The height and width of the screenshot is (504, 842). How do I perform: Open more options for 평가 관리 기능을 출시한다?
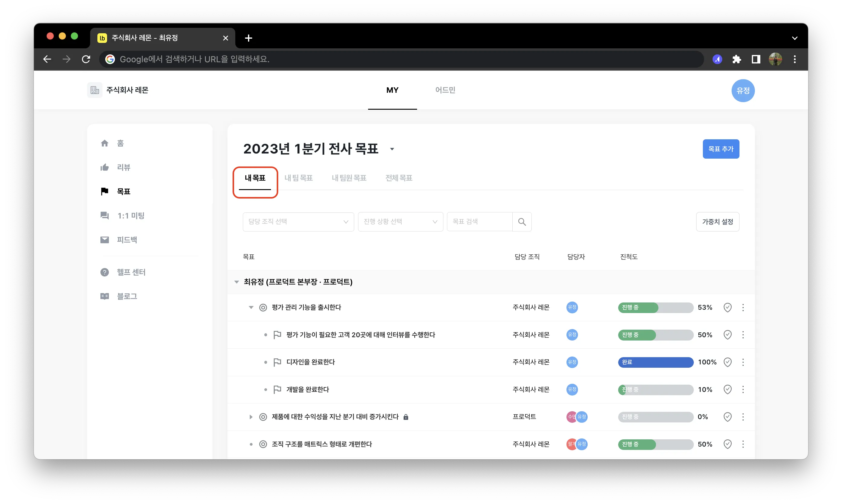pyautogui.click(x=743, y=307)
